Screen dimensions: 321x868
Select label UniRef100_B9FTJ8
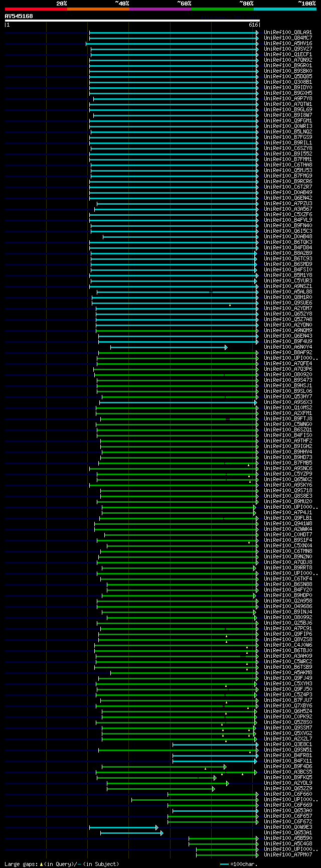288,418
